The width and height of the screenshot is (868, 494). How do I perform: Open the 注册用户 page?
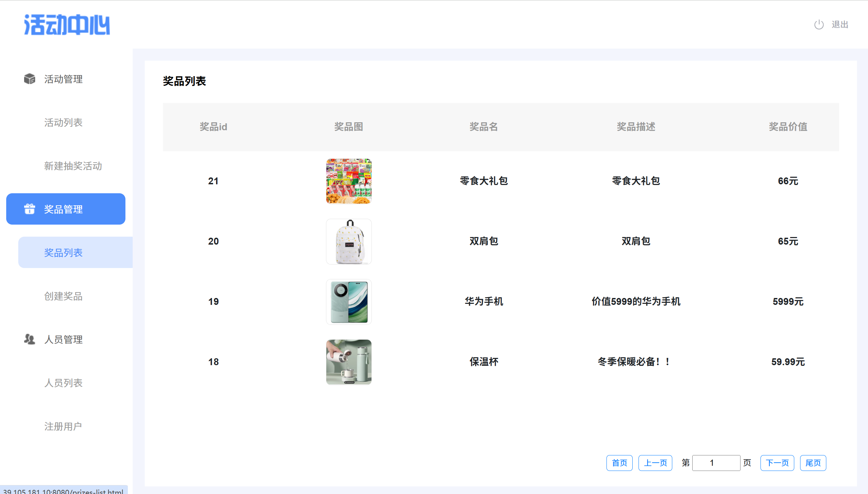63,426
